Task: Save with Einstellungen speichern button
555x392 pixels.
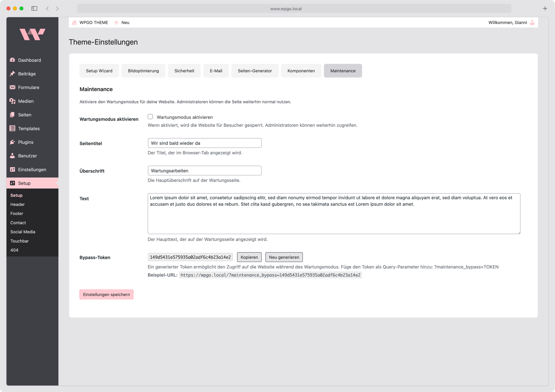Action: click(106, 294)
